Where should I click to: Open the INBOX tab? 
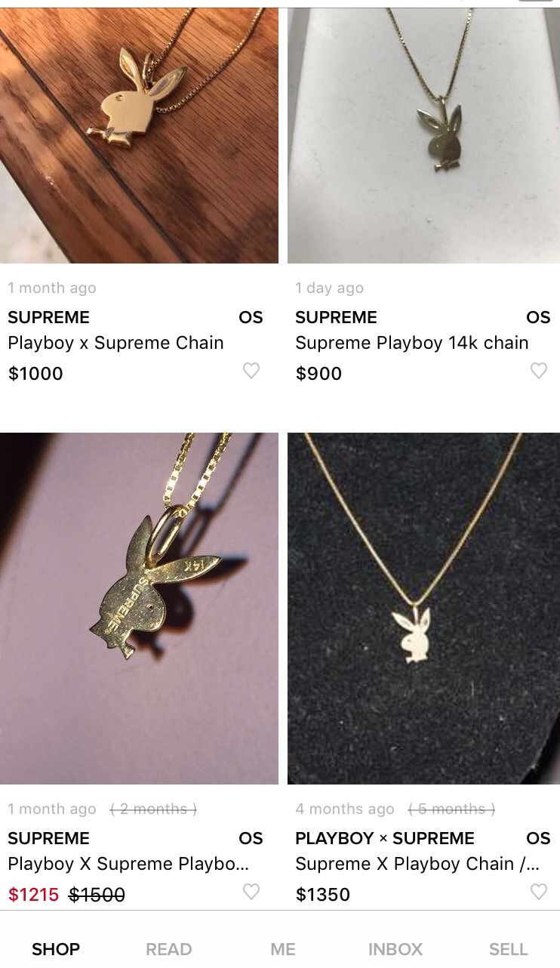pyautogui.click(x=395, y=948)
